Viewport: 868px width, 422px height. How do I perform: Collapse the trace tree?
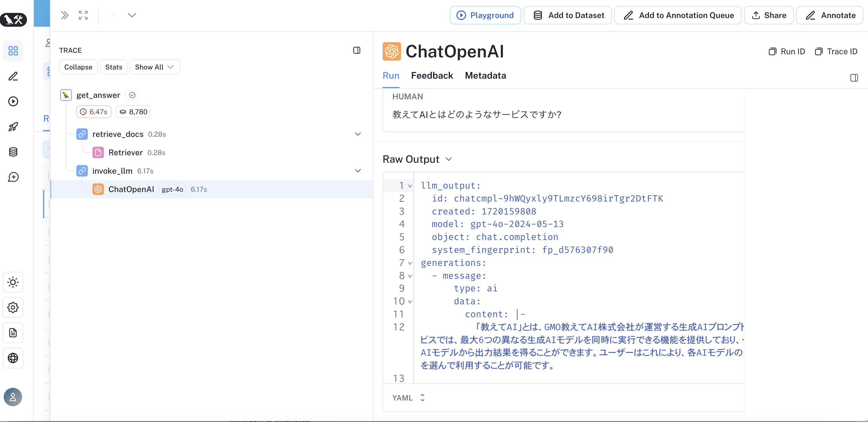pyautogui.click(x=78, y=67)
